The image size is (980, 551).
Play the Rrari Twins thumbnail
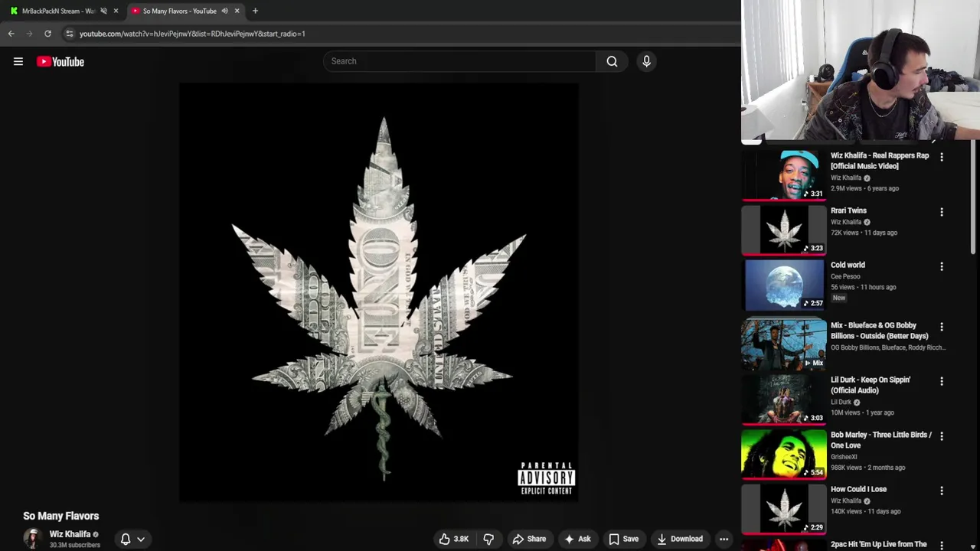pyautogui.click(x=784, y=230)
